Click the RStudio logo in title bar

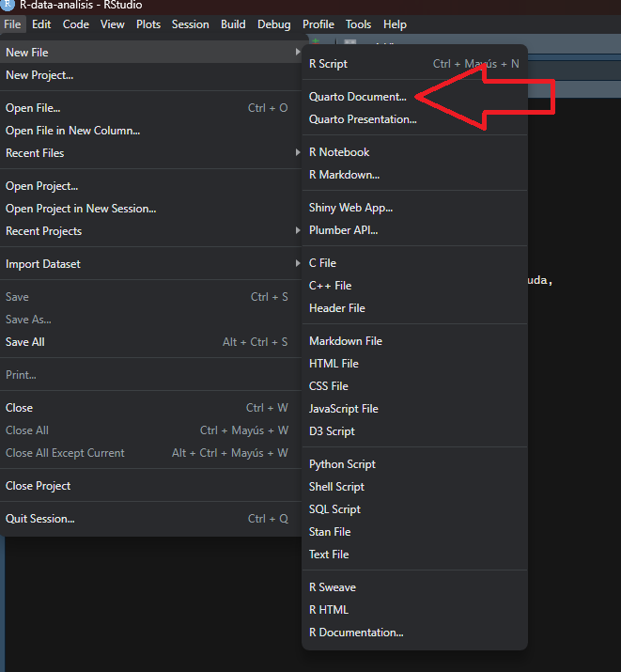[x=8, y=5]
